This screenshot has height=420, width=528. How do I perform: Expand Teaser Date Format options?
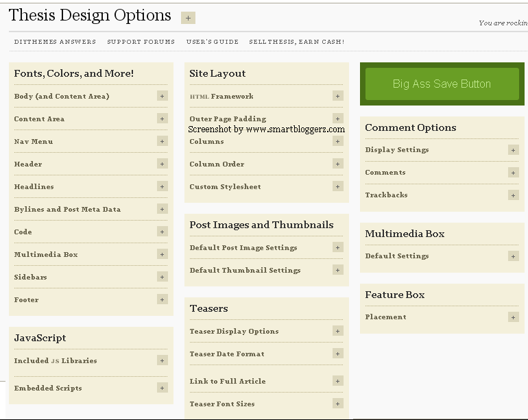tap(338, 354)
